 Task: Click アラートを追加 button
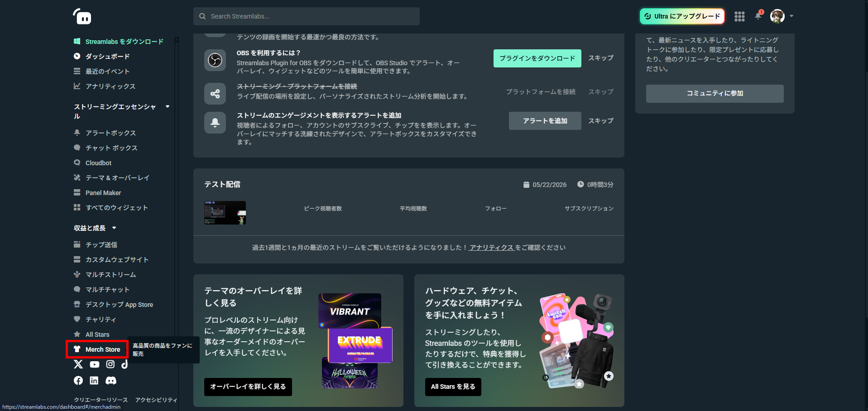[545, 121]
